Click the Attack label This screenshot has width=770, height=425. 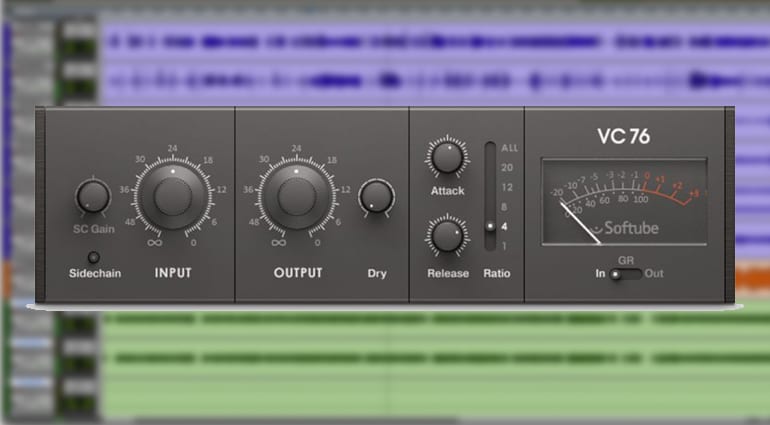(x=447, y=191)
